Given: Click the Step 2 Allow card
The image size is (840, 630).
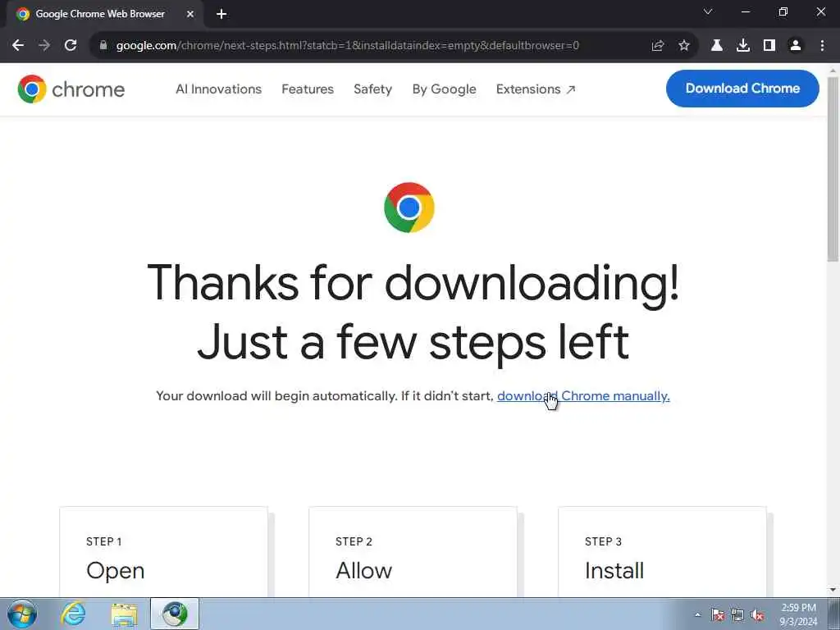Looking at the screenshot, I should (x=413, y=552).
